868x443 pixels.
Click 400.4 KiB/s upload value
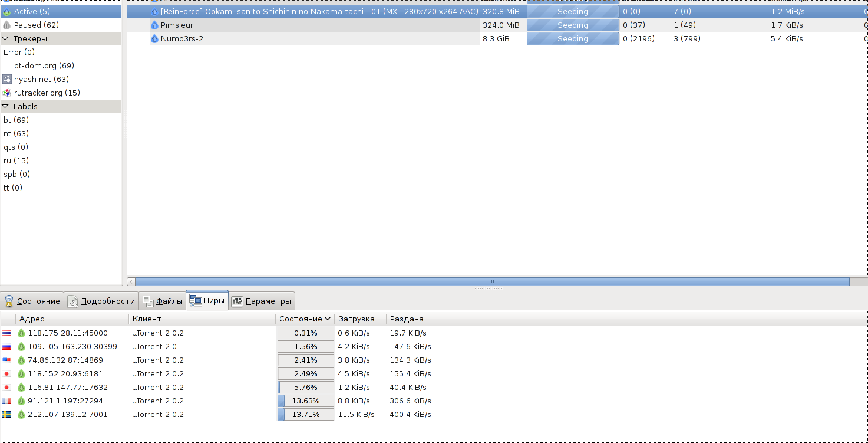(x=410, y=414)
